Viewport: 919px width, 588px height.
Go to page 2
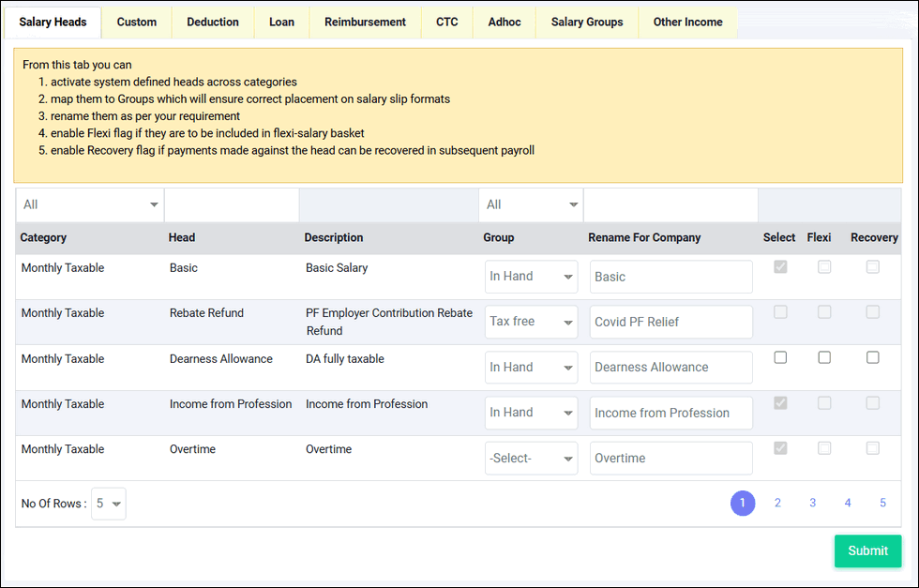(777, 503)
